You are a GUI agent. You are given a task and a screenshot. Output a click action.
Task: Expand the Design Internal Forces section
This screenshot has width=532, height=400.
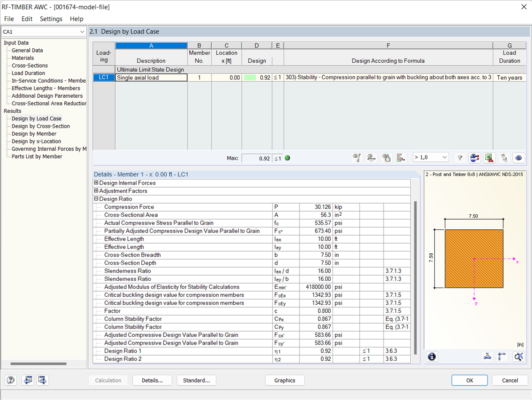tap(96, 183)
